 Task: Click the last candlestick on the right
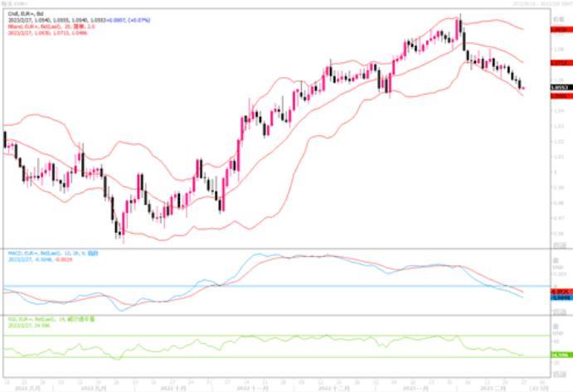tap(522, 87)
